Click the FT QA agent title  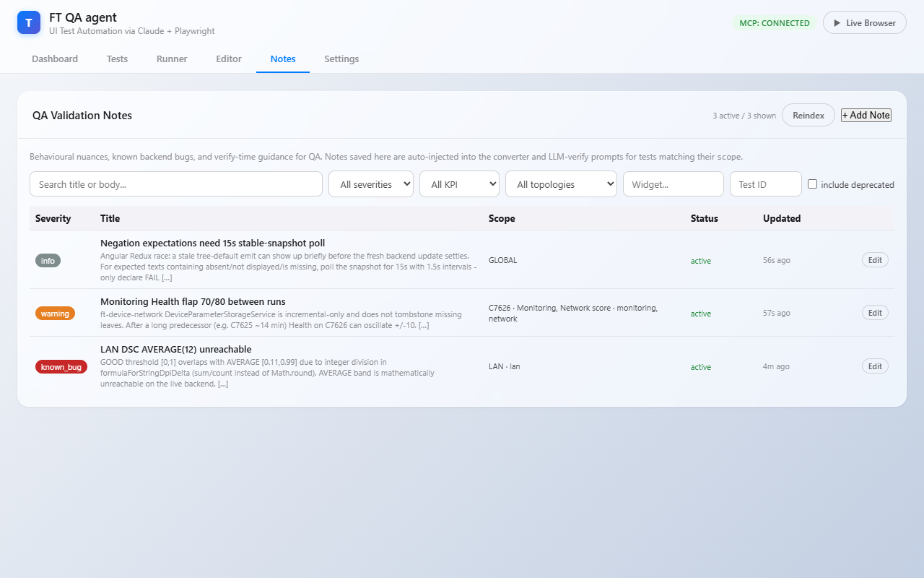83,17
